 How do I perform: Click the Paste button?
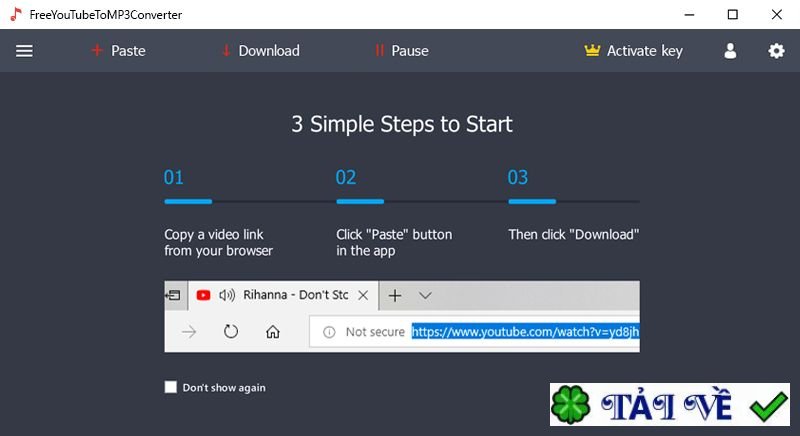pos(118,51)
